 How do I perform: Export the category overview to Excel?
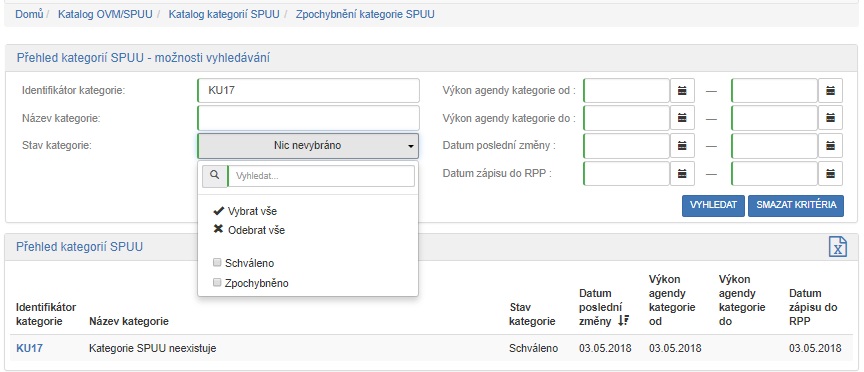point(838,246)
